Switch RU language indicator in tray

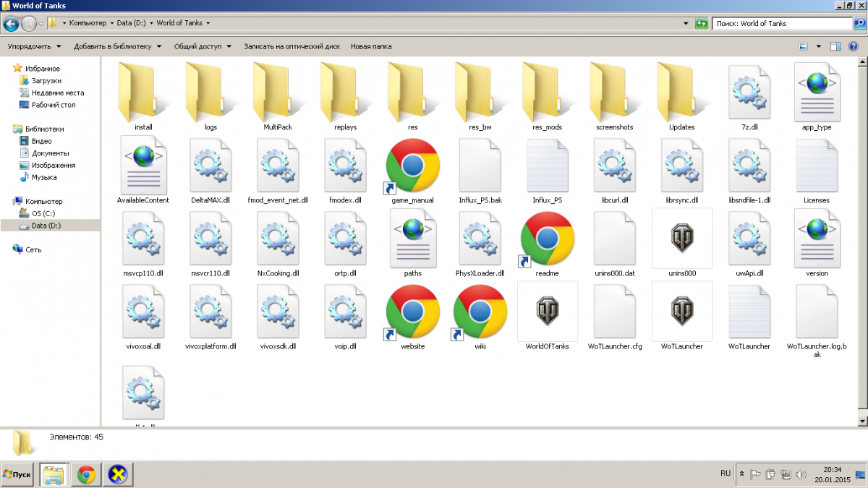click(726, 473)
